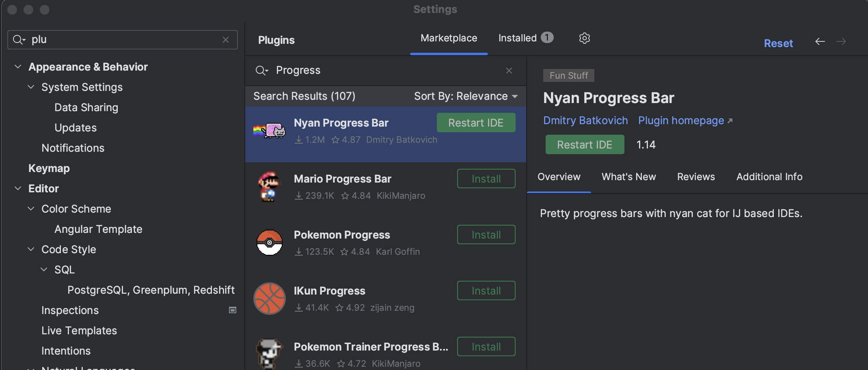Click the Reset link
This screenshot has width=868, height=370.
(778, 43)
